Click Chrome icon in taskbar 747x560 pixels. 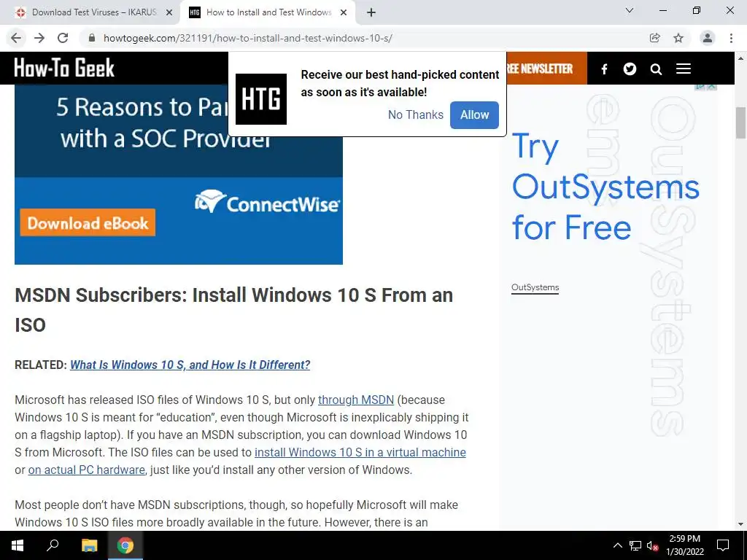pos(125,545)
